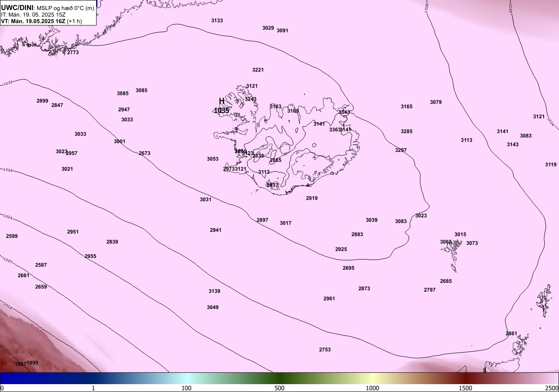Viewport: 559px width, 392px height.
Task: Select the 3017 height value
Action: tap(286, 223)
